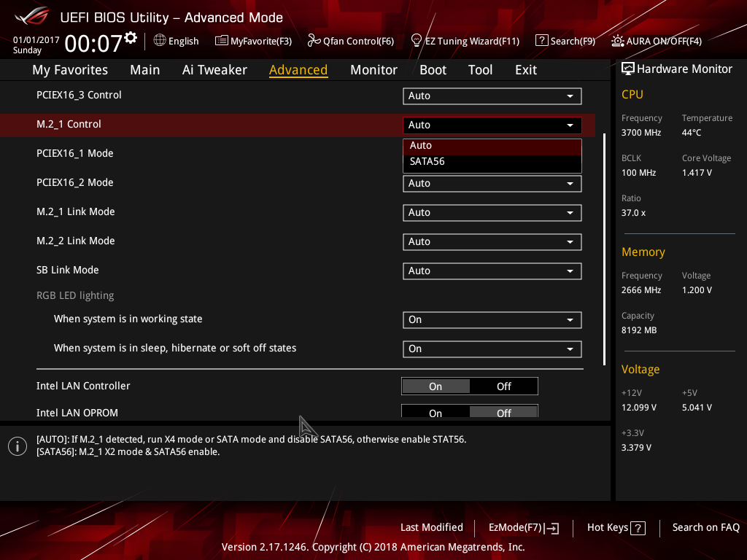The width and height of the screenshot is (747, 560).
Task: Open the PCIEX16_2 Mode dropdown
Action: [492, 183]
